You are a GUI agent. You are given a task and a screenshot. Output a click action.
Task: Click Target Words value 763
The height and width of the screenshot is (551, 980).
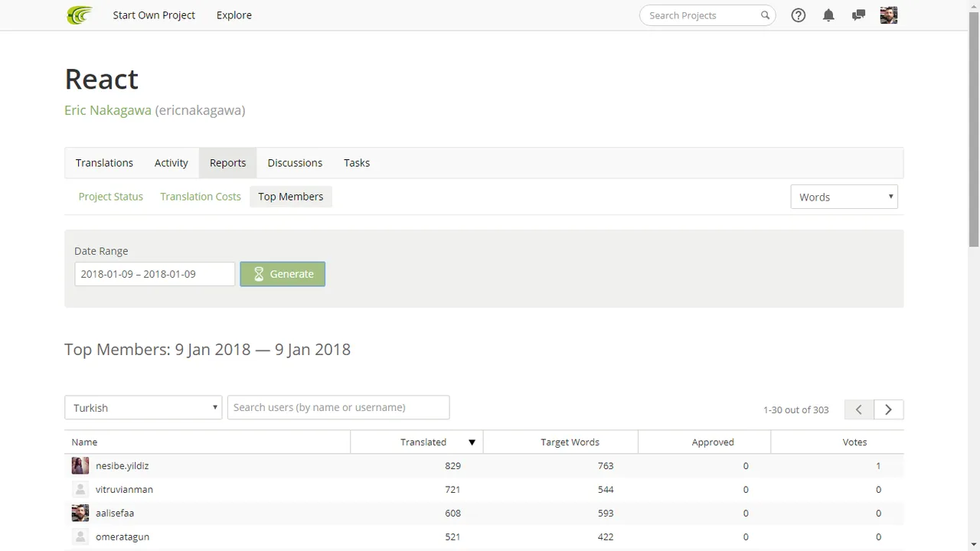click(606, 465)
